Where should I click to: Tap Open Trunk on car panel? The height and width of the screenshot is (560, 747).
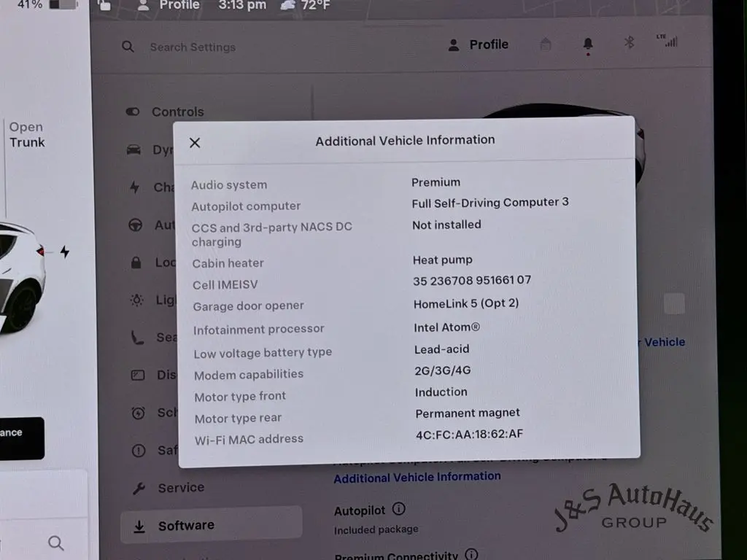[x=27, y=135]
